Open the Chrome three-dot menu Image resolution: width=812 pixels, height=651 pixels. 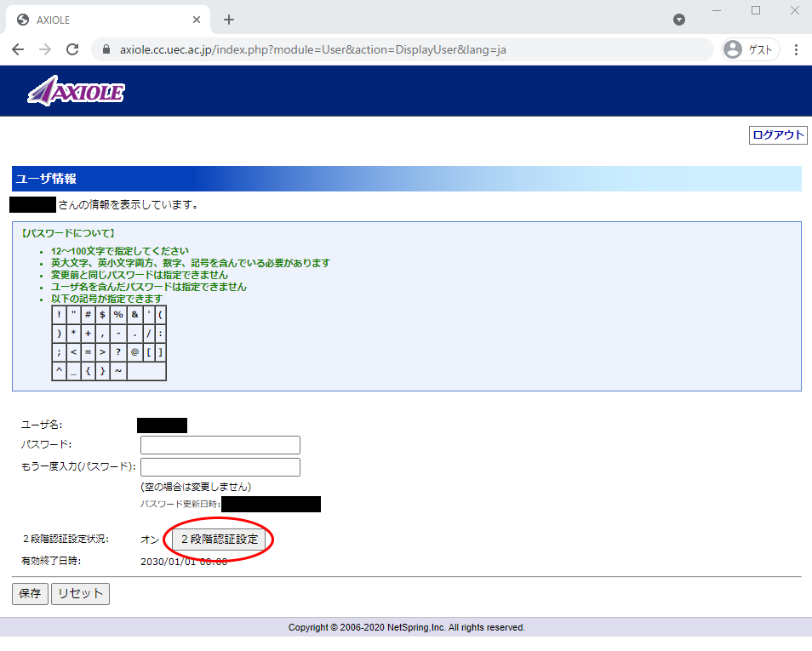click(796, 49)
